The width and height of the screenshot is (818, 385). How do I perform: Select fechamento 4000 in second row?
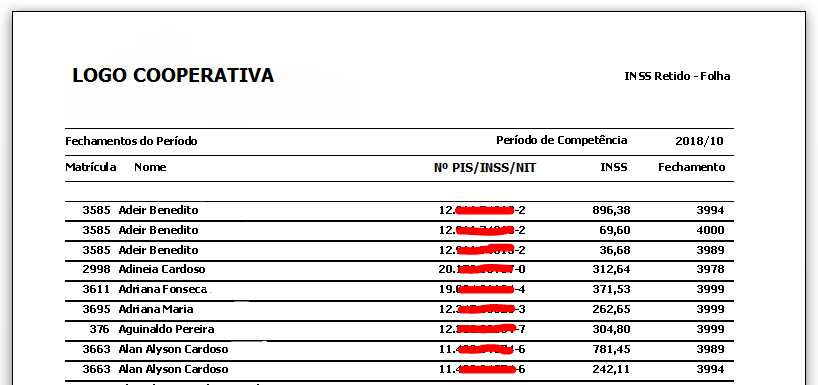(711, 230)
